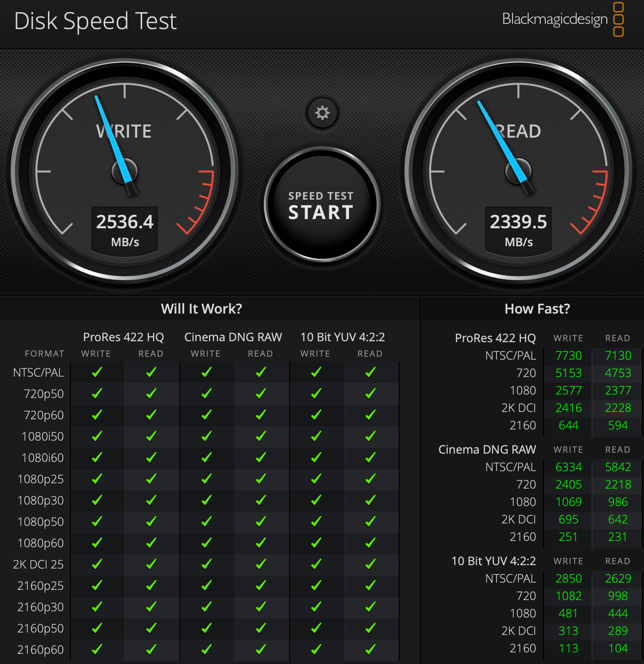
Task: Click ProRes 422 HQ NTSC/PAL write value 7730
Action: pyautogui.click(x=568, y=356)
